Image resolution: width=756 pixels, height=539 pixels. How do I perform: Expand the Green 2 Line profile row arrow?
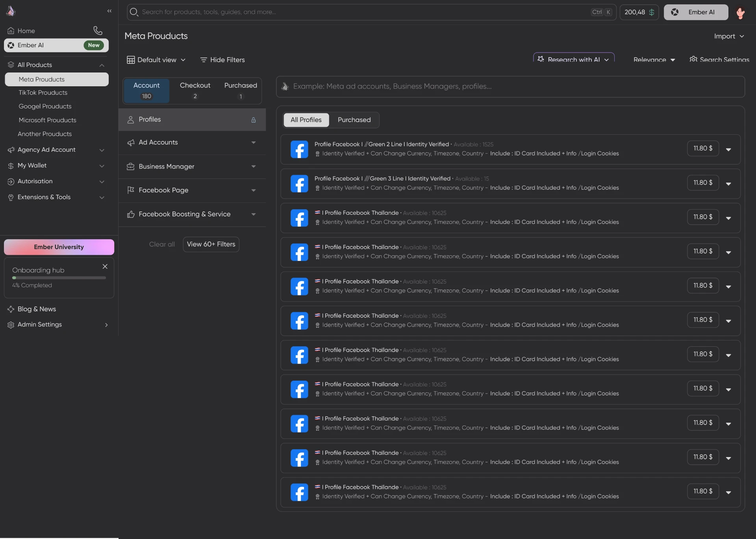click(728, 150)
